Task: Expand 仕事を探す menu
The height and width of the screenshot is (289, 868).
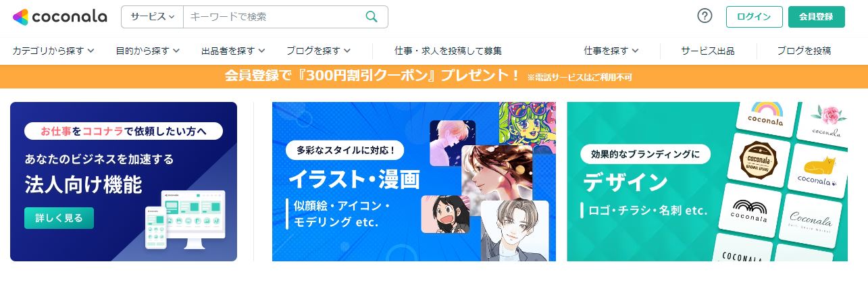Action: pos(611,51)
